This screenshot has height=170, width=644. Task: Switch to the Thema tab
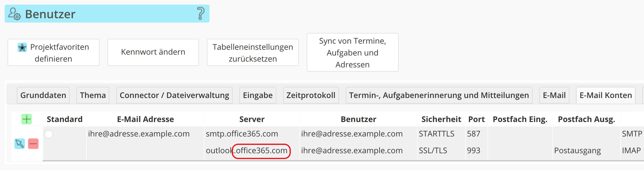(93, 95)
